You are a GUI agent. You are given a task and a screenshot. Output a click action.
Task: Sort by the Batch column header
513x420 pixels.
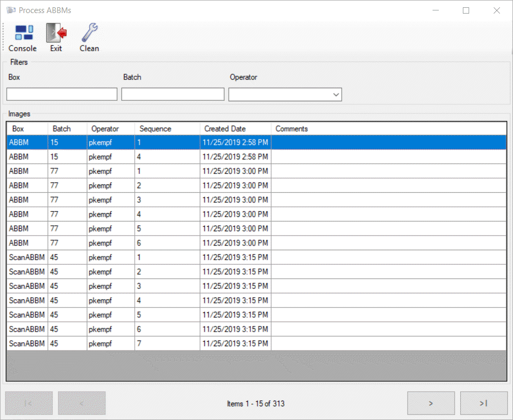[67, 129]
